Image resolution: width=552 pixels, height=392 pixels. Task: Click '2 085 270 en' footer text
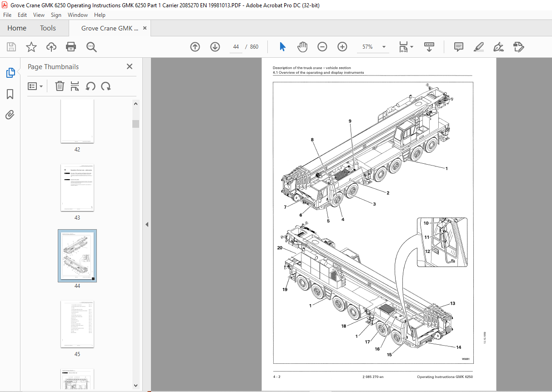coord(373,377)
